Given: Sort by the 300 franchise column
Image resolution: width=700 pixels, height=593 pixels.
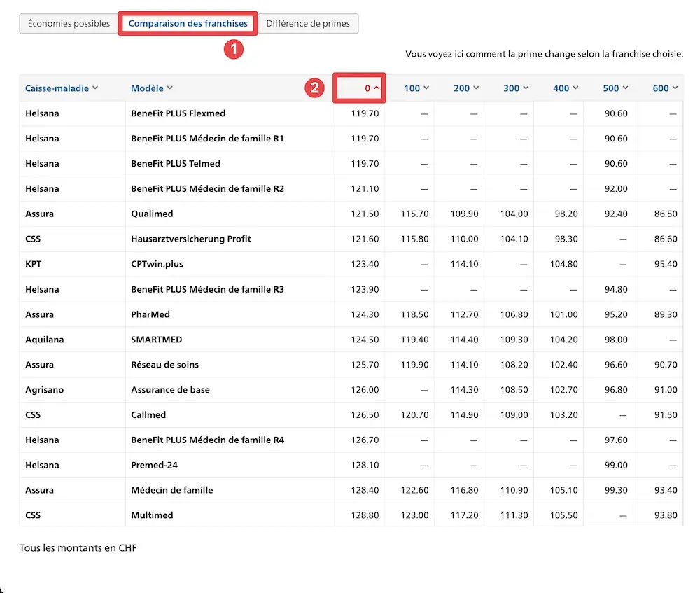Looking at the screenshot, I should tap(516, 88).
